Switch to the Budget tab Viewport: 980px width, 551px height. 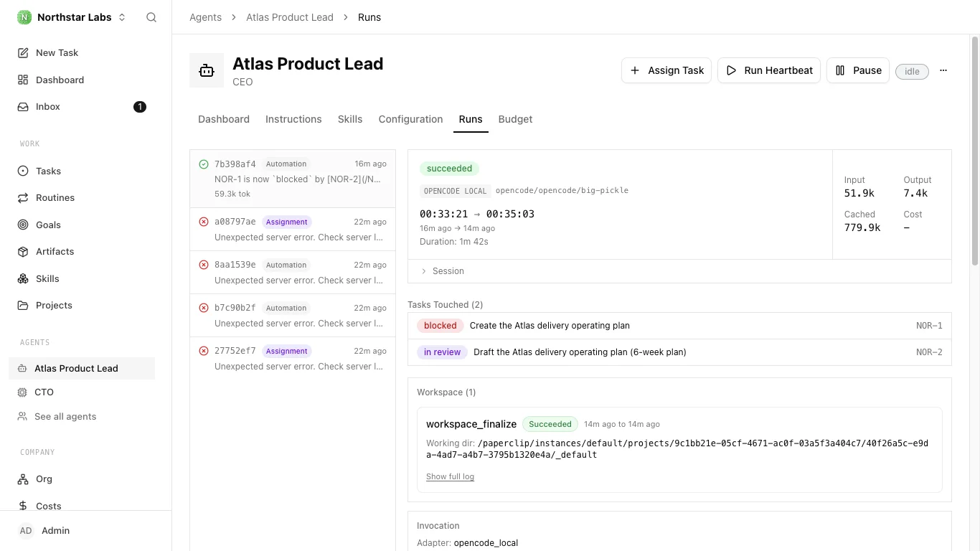[515, 119]
